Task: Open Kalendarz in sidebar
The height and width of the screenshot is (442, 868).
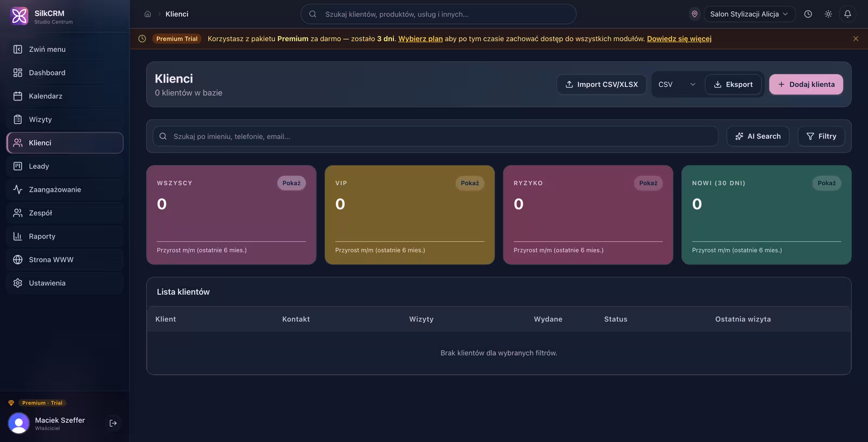Action: (x=65, y=96)
